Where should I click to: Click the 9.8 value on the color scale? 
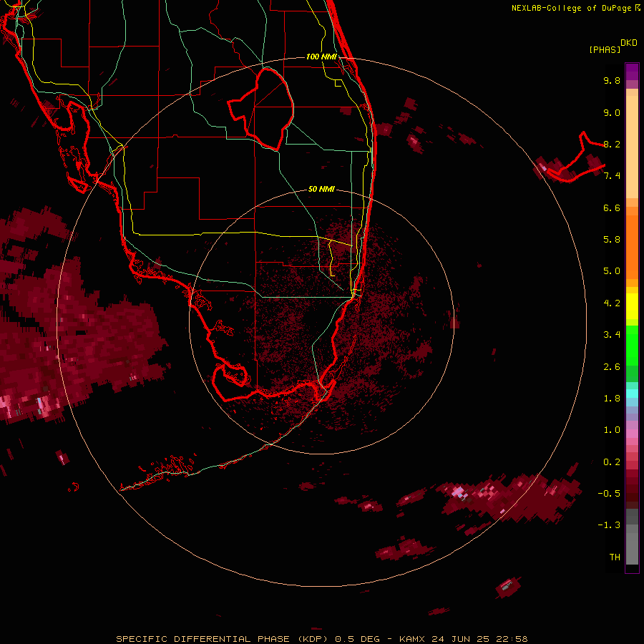(612, 80)
